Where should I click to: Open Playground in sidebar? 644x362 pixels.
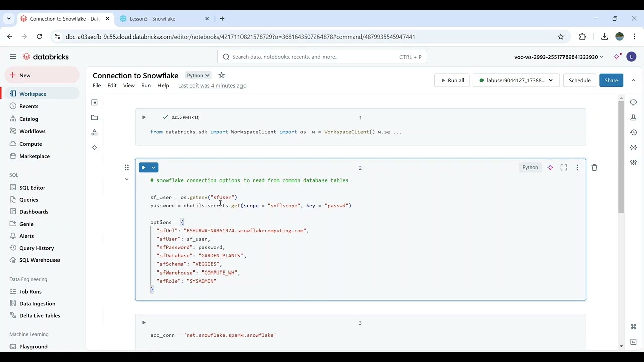pos(42,347)
